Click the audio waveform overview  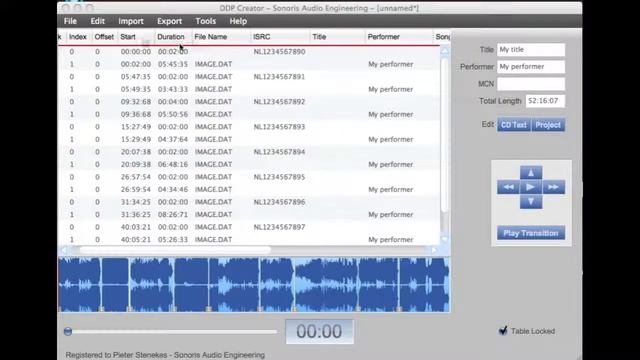point(254,284)
